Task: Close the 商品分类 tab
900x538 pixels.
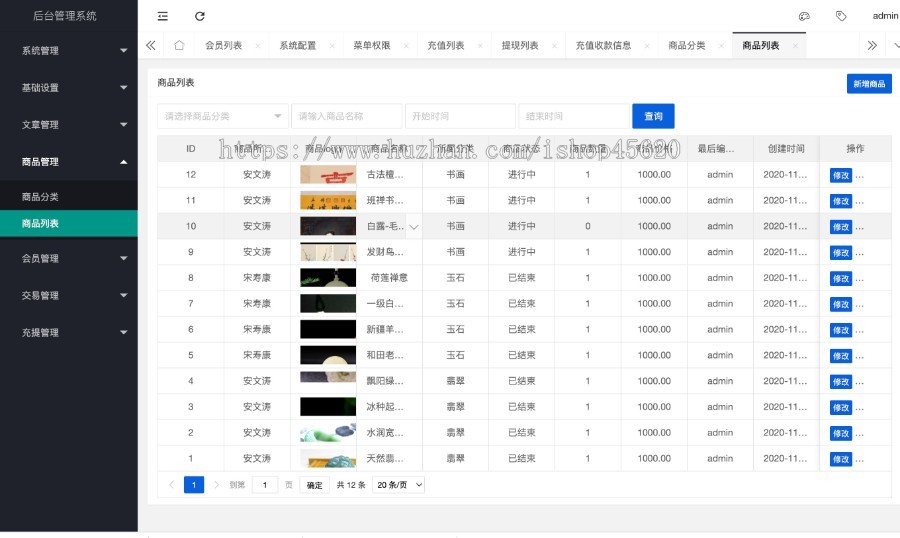Action: click(x=721, y=46)
